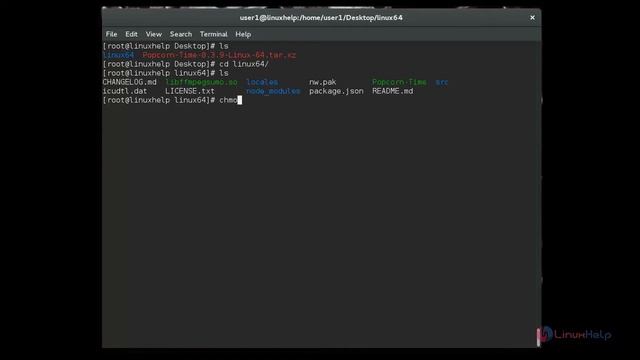Click the Popcorn-Time tar.xz archive name
The height and width of the screenshot is (360, 640).
(219, 55)
